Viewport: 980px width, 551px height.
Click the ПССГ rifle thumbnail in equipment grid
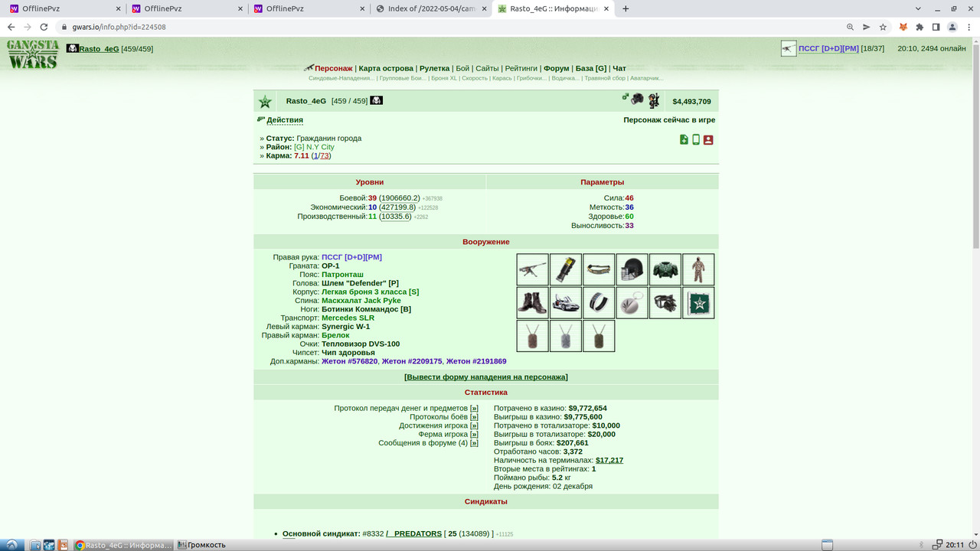(x=533, y=269)
